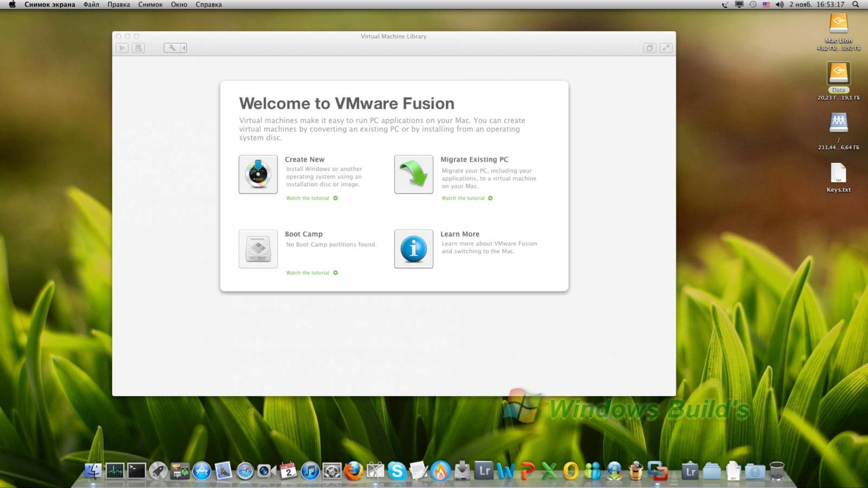868x488 pixels.
Task: Watch the tutorial for Create New
Action: click(312, 198)
